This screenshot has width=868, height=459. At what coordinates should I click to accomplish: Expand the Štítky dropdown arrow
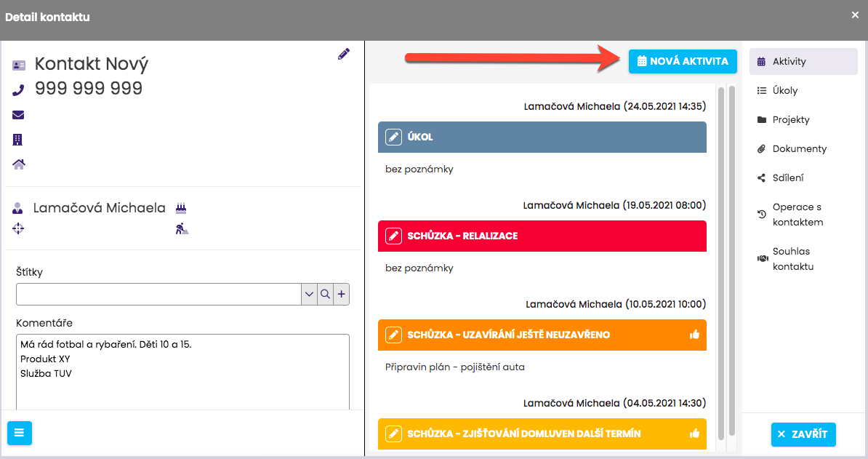point(310,294)
